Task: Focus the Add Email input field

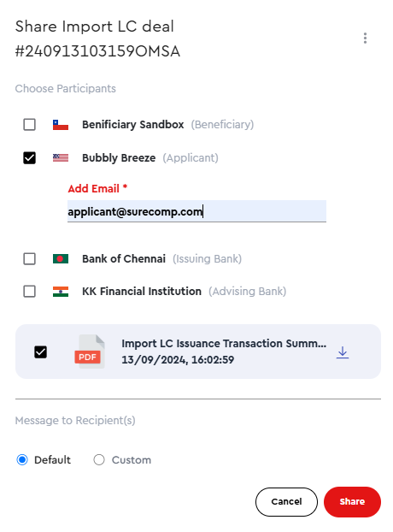Action: click(196, 211)
